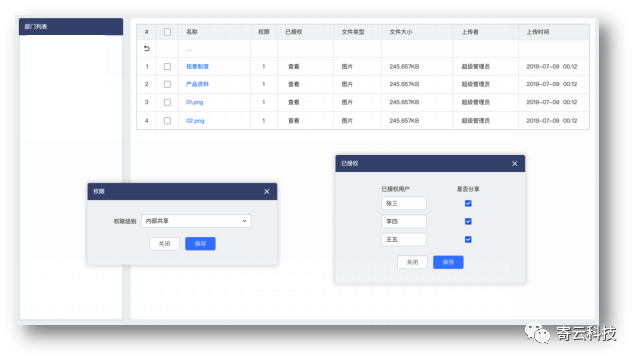Click the 部门列表 panel header
This screenshot has height=362, width=637.
pyautogui.click(x=71, y=26)
